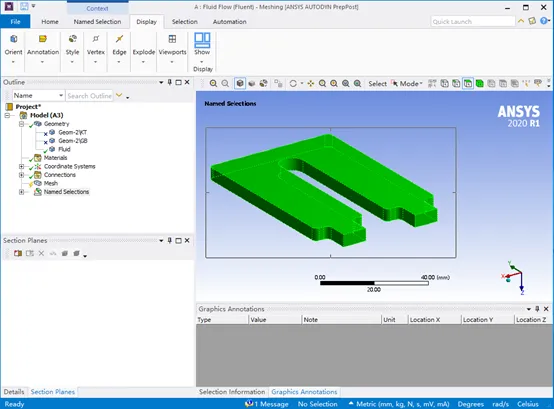Image resolution: width=554 pixels, height=409 pixels.
Task: Switch to the Named Selection ribbon tab
Action: pyautogui.click(x=97, y=22)
